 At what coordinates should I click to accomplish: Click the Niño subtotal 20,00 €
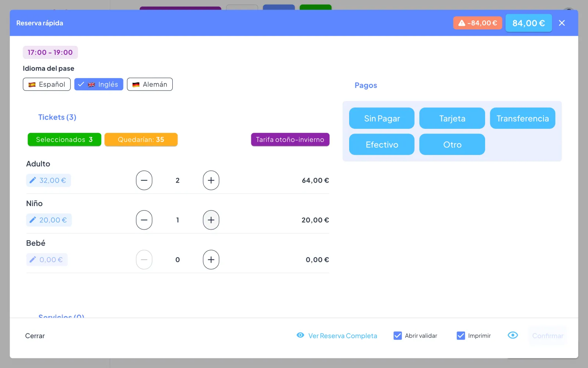315,220
